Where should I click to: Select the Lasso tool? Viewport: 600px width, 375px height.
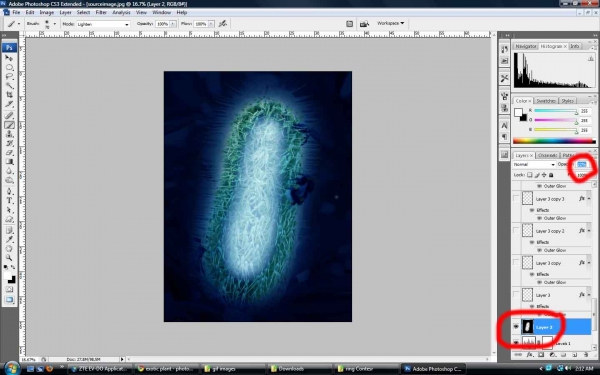click(9, 77)
